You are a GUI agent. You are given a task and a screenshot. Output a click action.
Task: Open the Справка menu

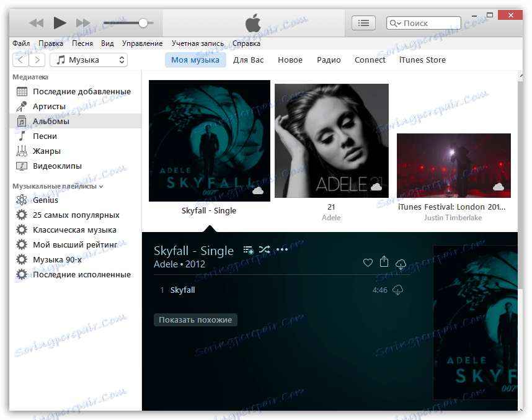point(246,43)
